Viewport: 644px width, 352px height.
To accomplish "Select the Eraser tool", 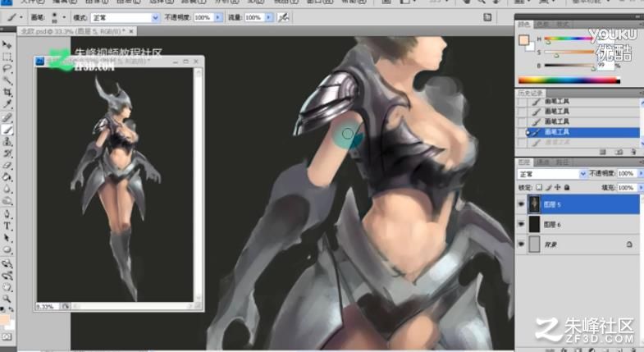I will (7, 166).
